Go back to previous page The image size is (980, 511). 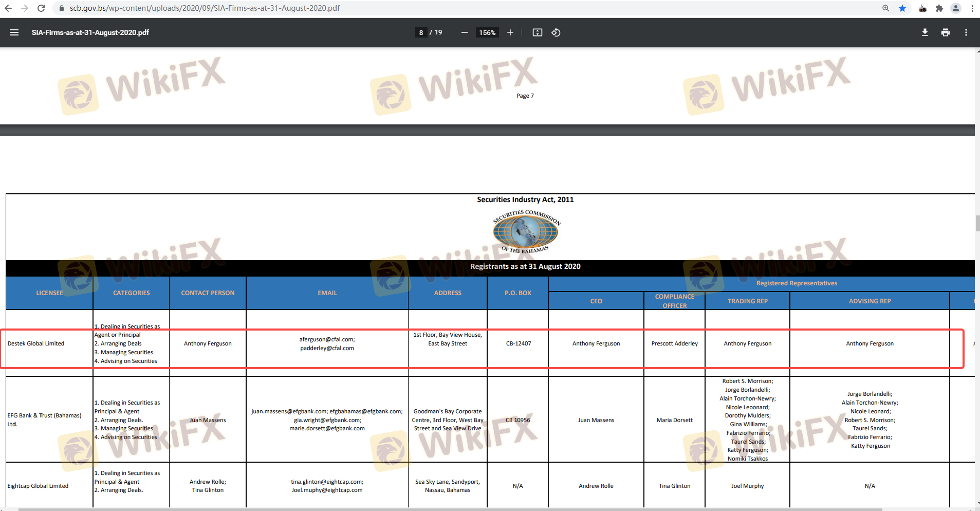tap(8, 8)
